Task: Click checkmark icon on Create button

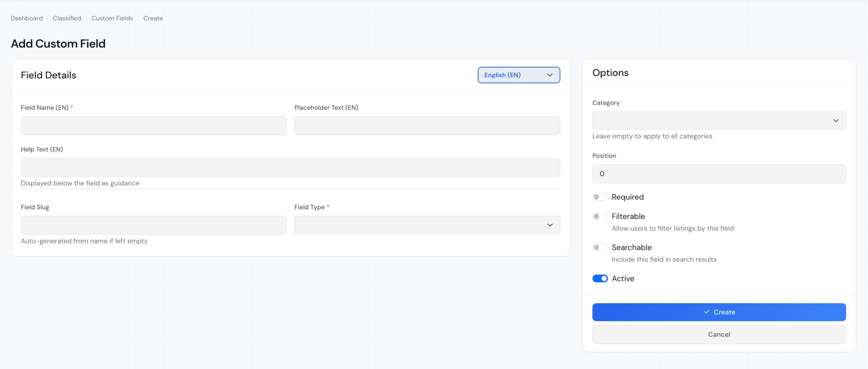Action: [707, 312]
